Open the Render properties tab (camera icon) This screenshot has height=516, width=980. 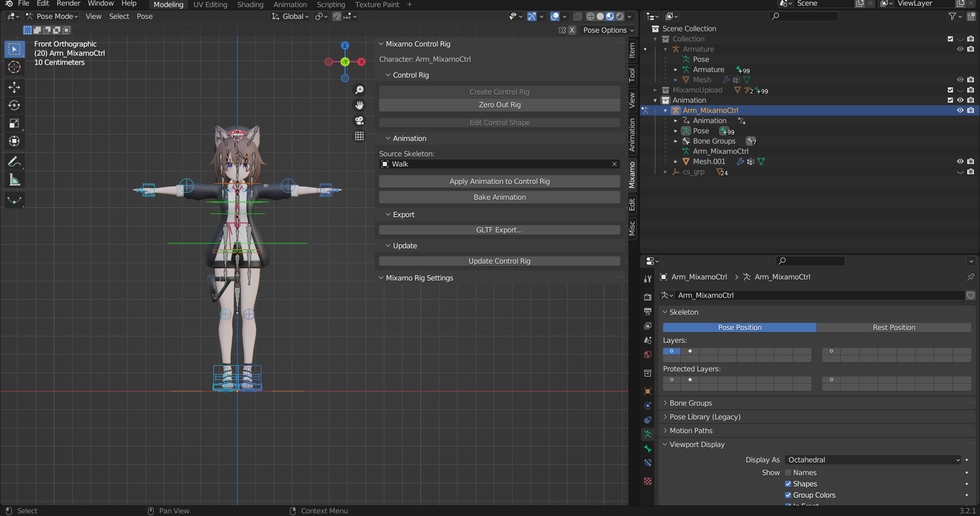click(647, 296)
